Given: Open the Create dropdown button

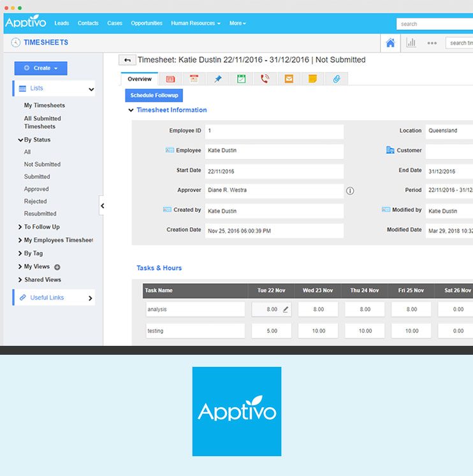Looking at the screenshot, I should (41, 68).
